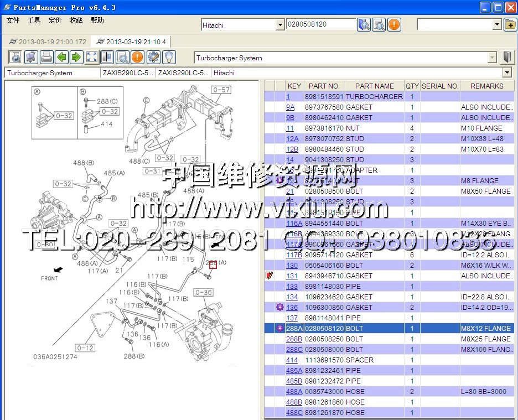The height and width of the screenshot is (420, 518).
Task: Click the 116A key link in table
Action: pyautogui.click(x=294, y=223)
